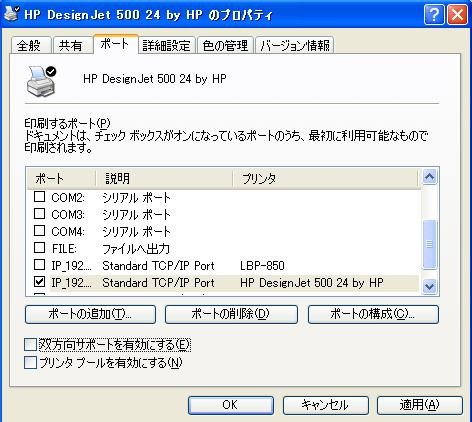Screen dimensions: 472x422
Task: Click HP DesignJet 500 24 by HP name label
Action: tap(155, 79)
